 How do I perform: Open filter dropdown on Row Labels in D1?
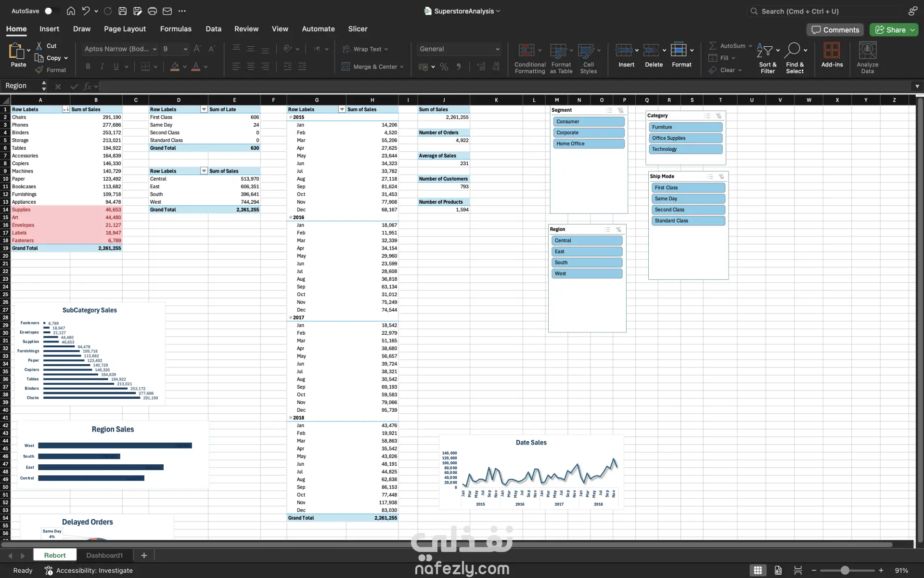[x=204, y=109]
